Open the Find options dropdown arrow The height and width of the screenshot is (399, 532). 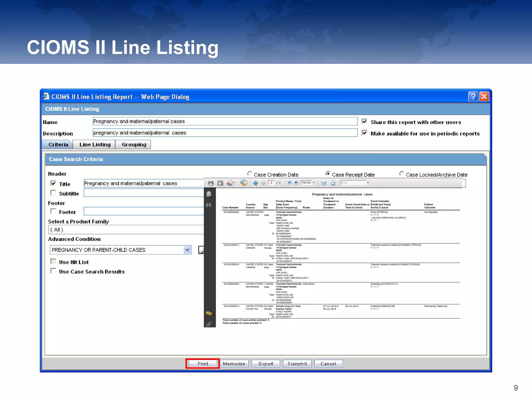(368, 183)
